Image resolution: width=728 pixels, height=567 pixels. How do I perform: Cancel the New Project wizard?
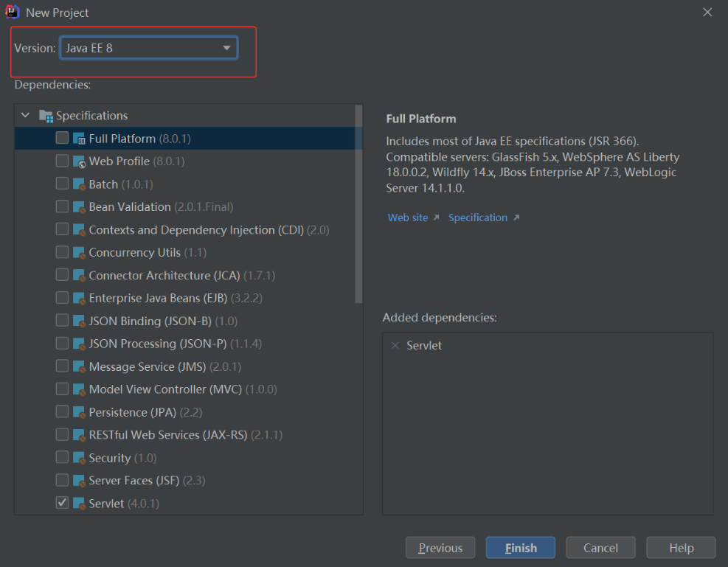[601, 548]
